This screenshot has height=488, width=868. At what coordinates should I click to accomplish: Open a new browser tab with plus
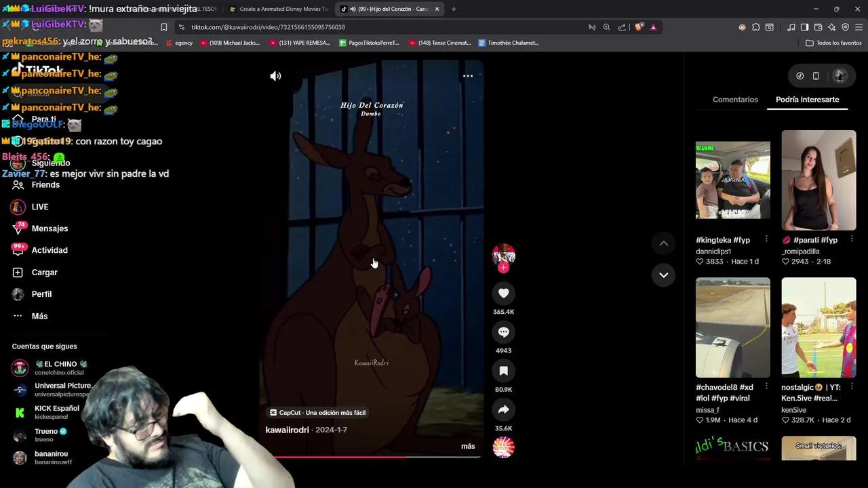point(454,9)
